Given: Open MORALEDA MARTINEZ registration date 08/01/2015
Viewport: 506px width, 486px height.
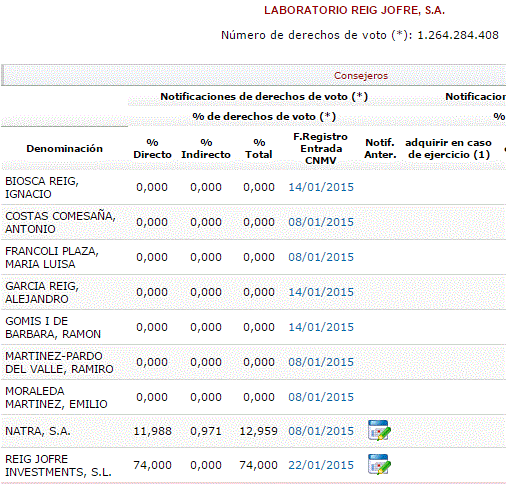Looking at the screenshot, I should [321, 397].
